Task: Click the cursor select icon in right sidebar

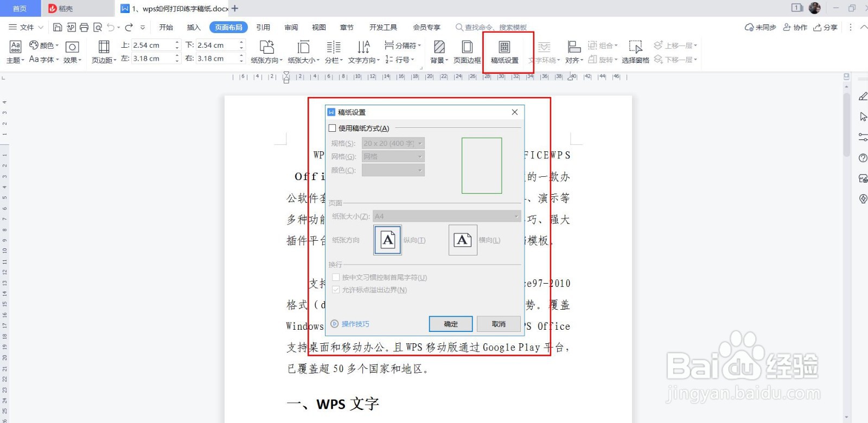Action: (x=863, y=117)
